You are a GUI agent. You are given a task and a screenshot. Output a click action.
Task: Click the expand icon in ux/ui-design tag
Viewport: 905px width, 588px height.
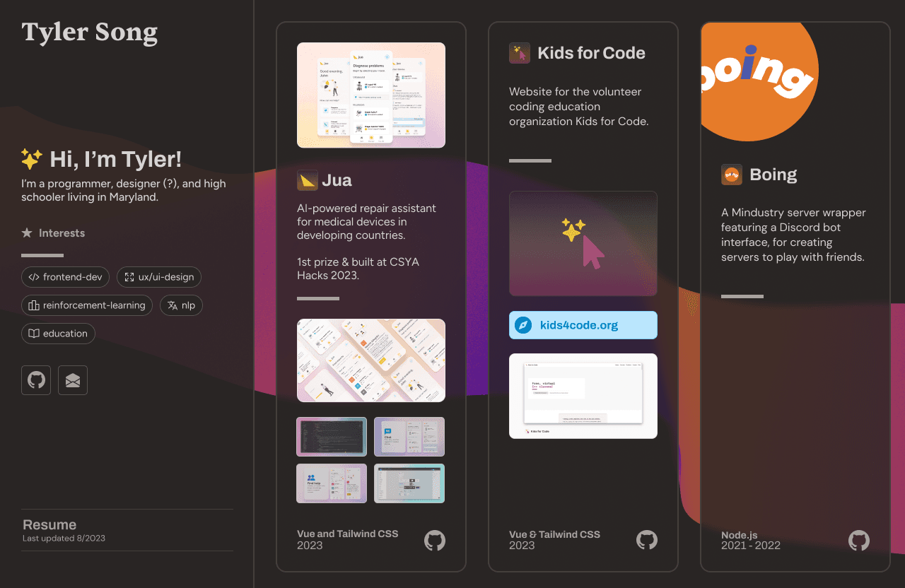click(129, 277)
